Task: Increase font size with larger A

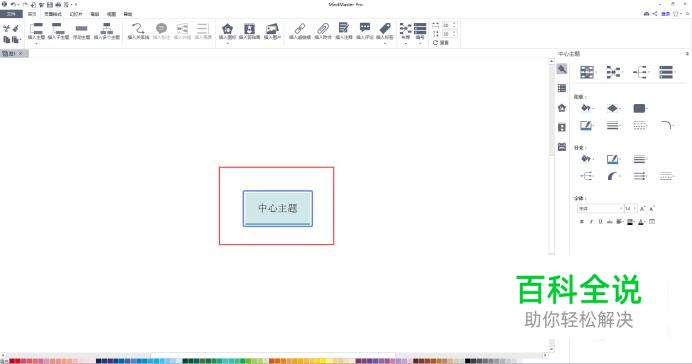Action: [643, 208]
